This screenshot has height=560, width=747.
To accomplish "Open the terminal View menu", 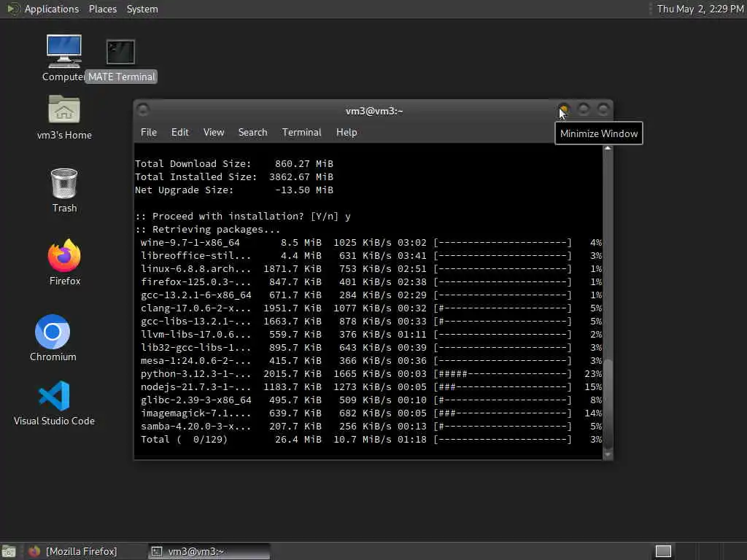I will click(214, 133).
